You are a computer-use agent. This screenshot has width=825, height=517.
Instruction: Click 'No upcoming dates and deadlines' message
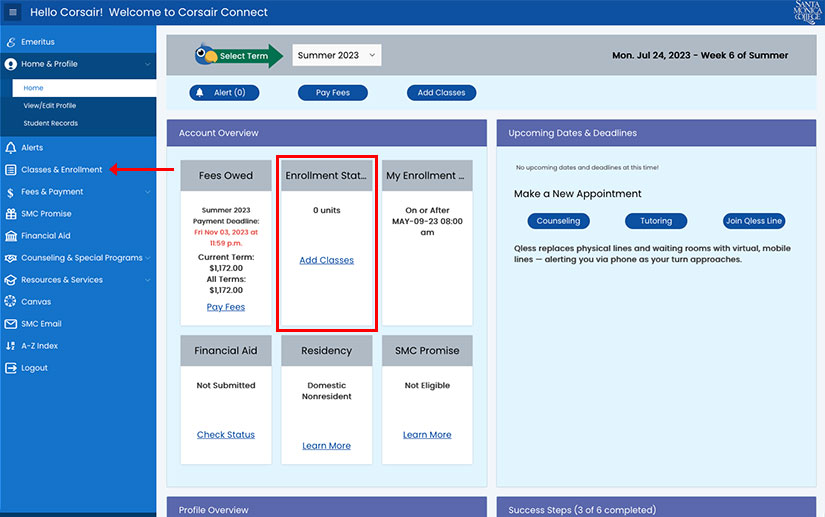587,167
